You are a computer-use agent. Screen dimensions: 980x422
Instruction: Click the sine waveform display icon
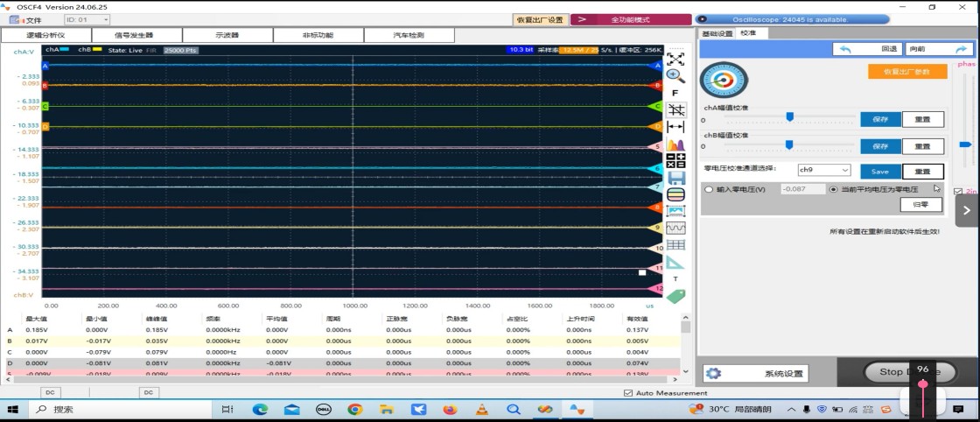[x=675, y=228]
